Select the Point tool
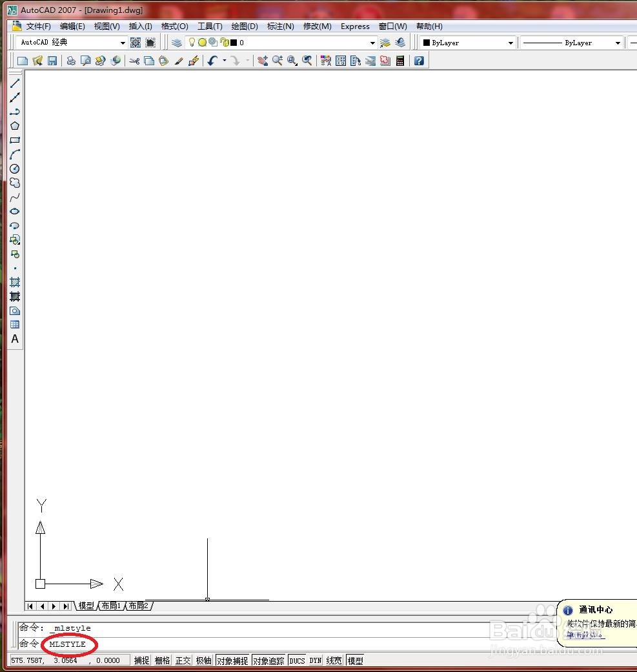 [x=15, y=269]
